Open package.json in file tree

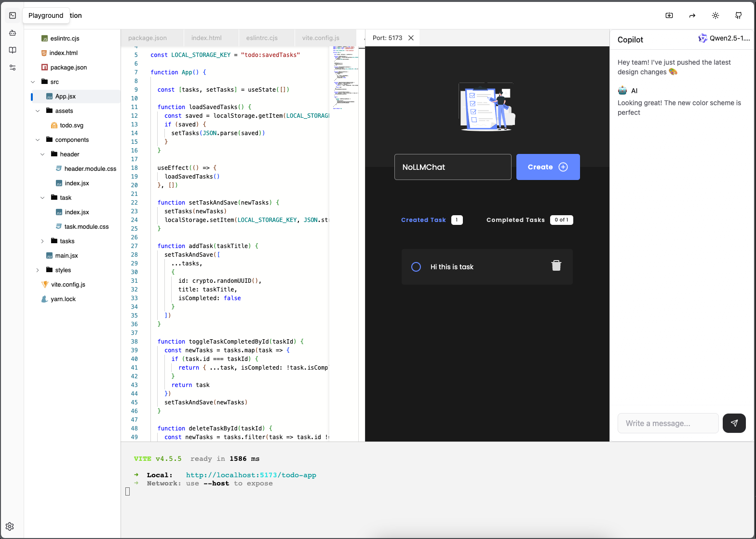68,68
